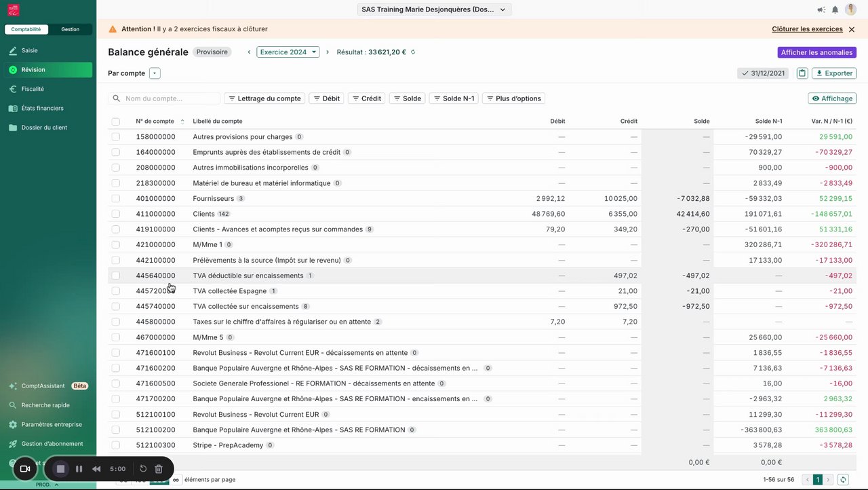
Task: Open the company selector dropdown
Action: [434, 10]
